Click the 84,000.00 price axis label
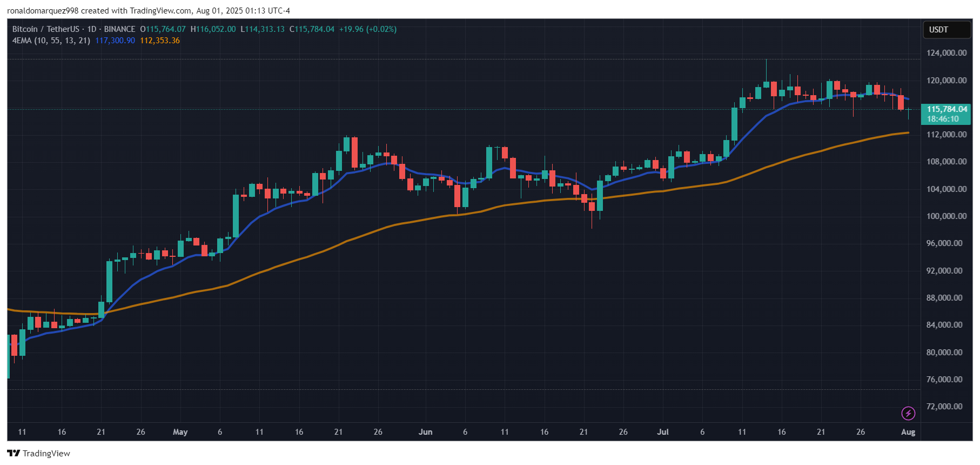The height and width of the screenshot is (465, 980). [x=944, y=325]
